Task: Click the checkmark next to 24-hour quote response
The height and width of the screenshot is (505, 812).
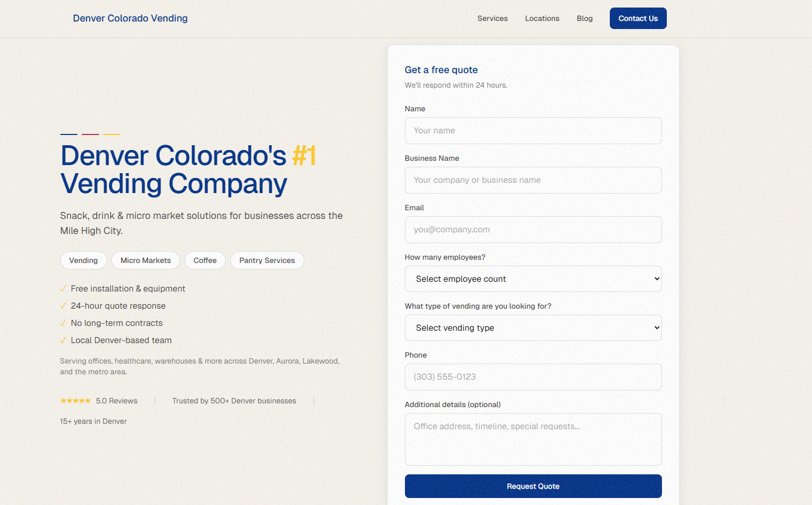Action: [63, 305]
